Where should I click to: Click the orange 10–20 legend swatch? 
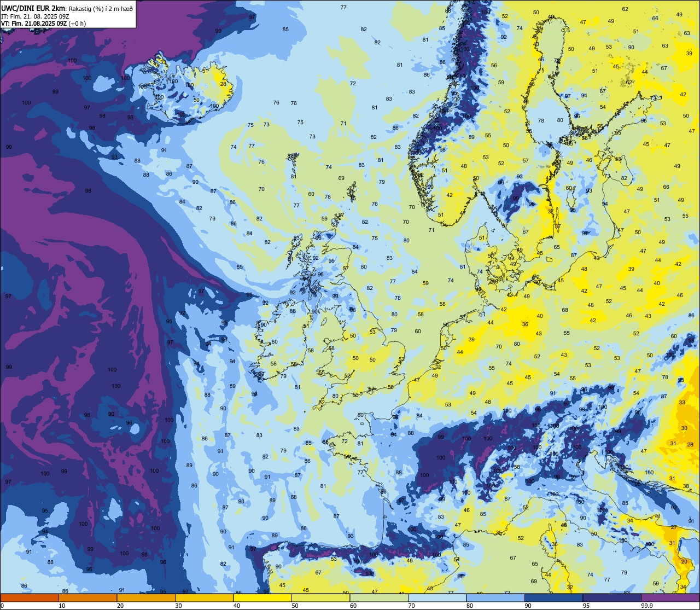[87, 598]
